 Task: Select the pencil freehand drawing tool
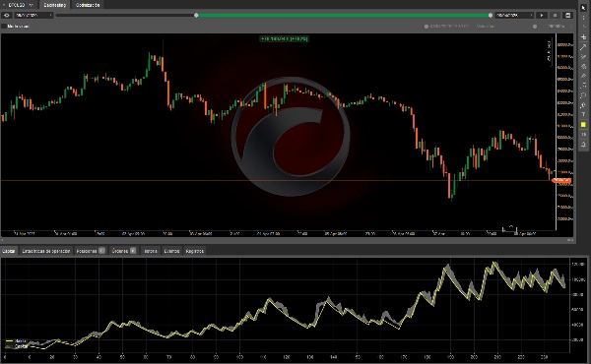point(583,76)
